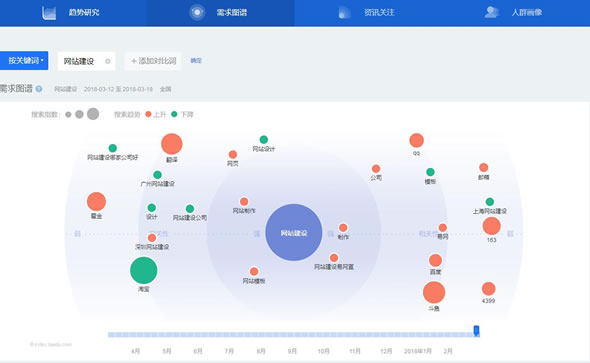Click the help icon beside 需求图谱 heading
This screenshot has height=363, width=590.
38,89
